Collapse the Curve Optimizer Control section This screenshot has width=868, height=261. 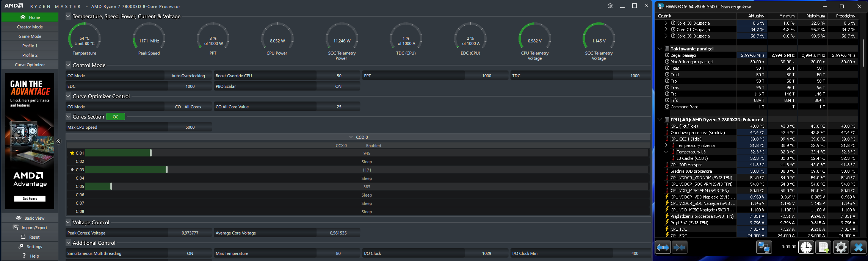(68, 96)
